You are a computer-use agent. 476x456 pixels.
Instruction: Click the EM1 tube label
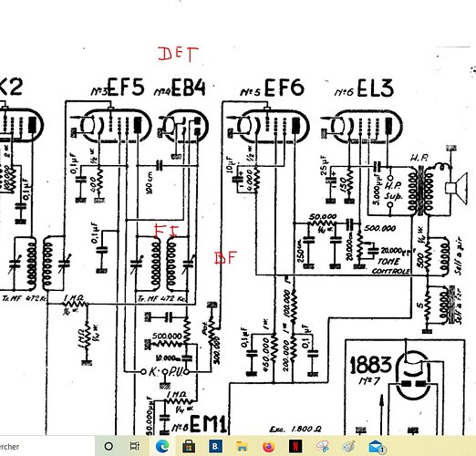pyautogui.click(x=208, y=424)
